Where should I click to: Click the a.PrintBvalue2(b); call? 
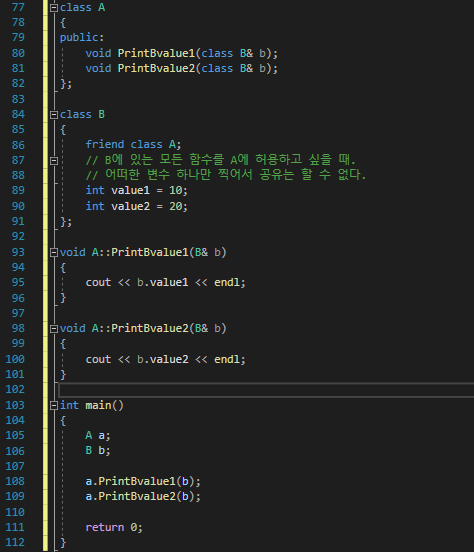(x=143, y=496)
